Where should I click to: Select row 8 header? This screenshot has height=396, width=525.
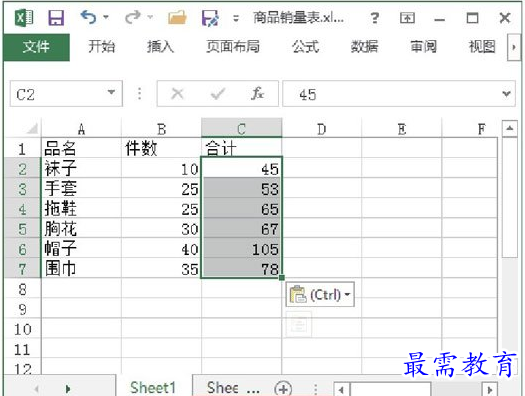pyautogui.click(x=22, y=289)
